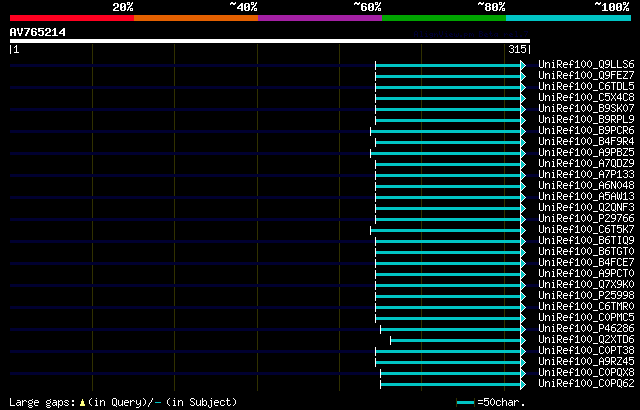Select the UniRef100_A9RZ45 label
Image resolution: width=640 pixels, height=410 pixels.
[586, 362]
